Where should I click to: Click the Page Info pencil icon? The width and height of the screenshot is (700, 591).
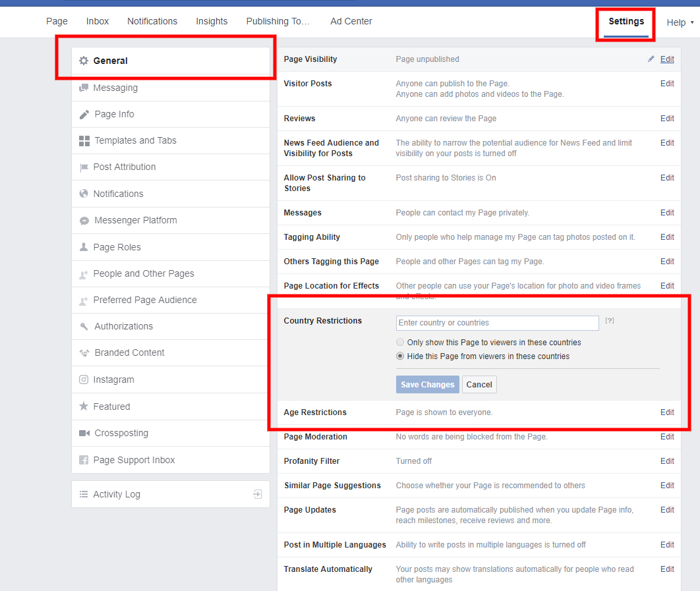(x=84, y=115)
